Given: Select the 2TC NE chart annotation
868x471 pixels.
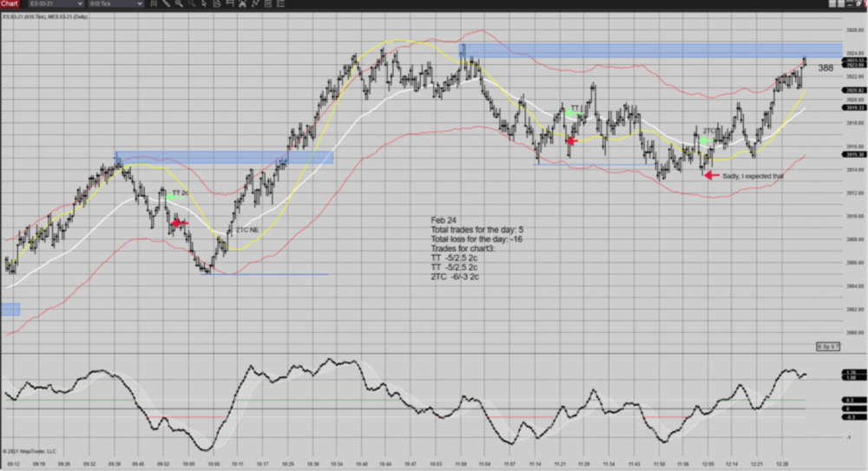Looking at the screenshot, I should click(247, 230).
